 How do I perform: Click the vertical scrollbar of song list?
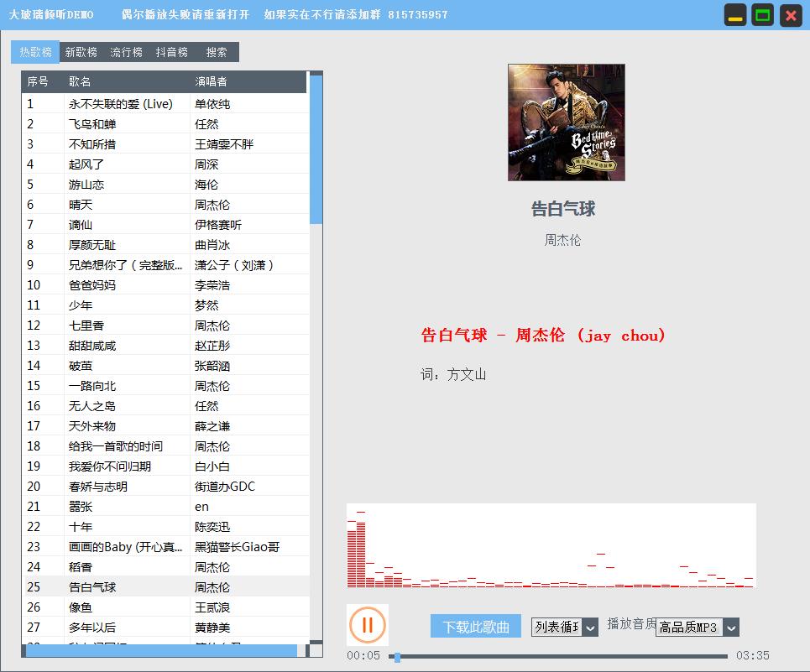(x=316, y=149)
